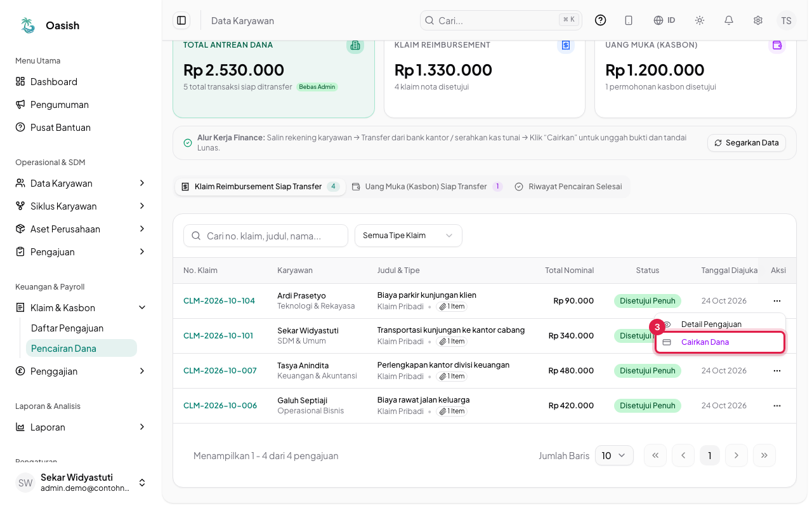
Task: Click Disetujui Penuh badge for Galuh Septiaji
Action: click(648, 406)
